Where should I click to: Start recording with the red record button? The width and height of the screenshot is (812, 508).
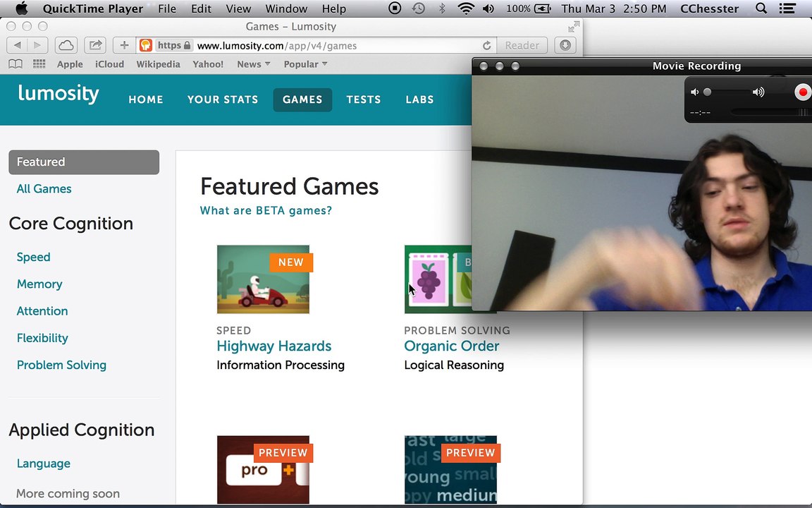tap(802, 92)
